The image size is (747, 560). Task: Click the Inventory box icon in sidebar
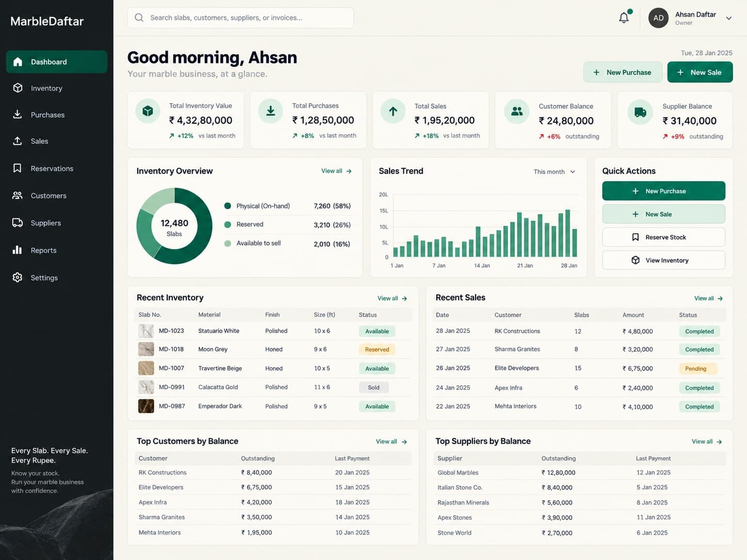(x=18, y=88)
